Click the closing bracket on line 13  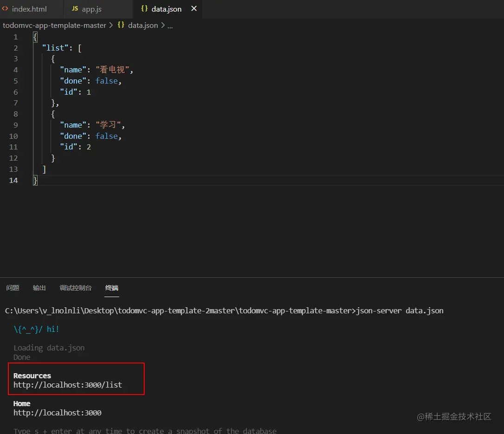click(x=45, y=169)
